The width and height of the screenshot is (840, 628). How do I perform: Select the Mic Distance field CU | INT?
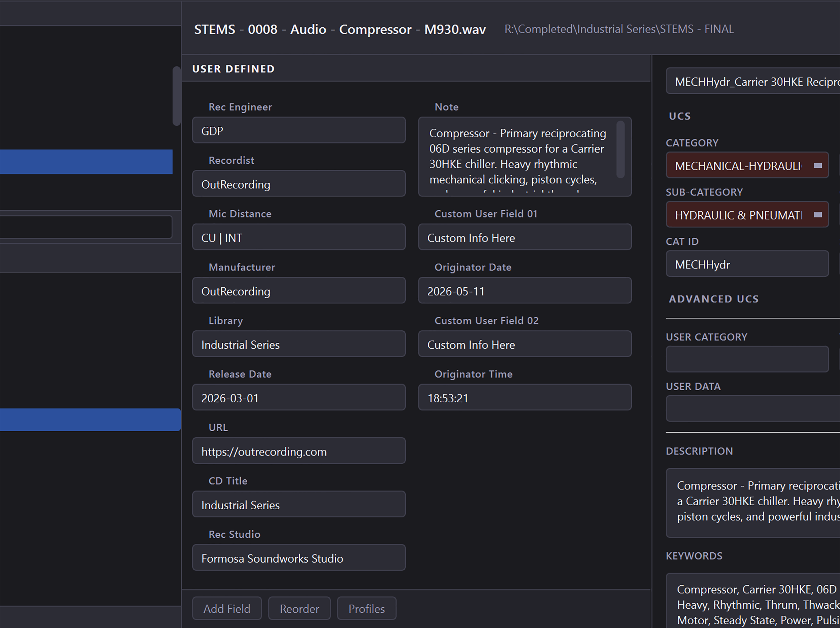tap(299, 237)
